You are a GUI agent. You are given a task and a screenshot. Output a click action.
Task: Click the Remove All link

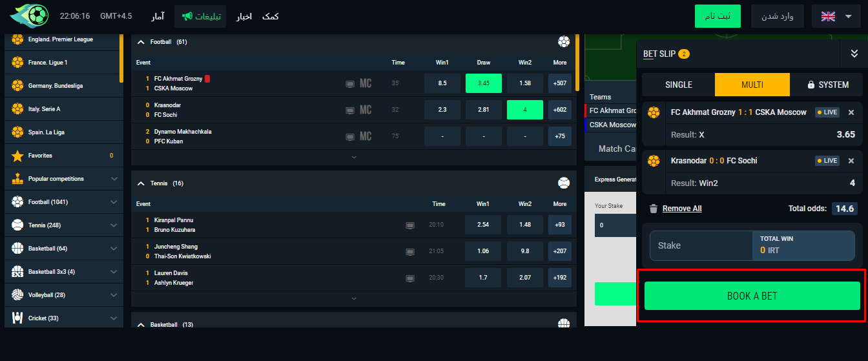(682, 209)
